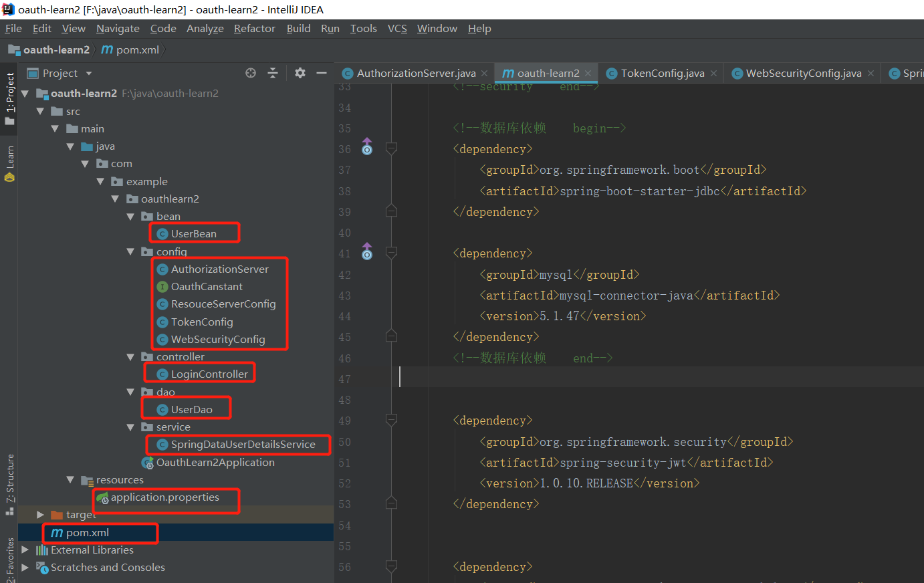Select WebSecurityConfig in project tree
The image size is (924, 583).
[218, 339]
